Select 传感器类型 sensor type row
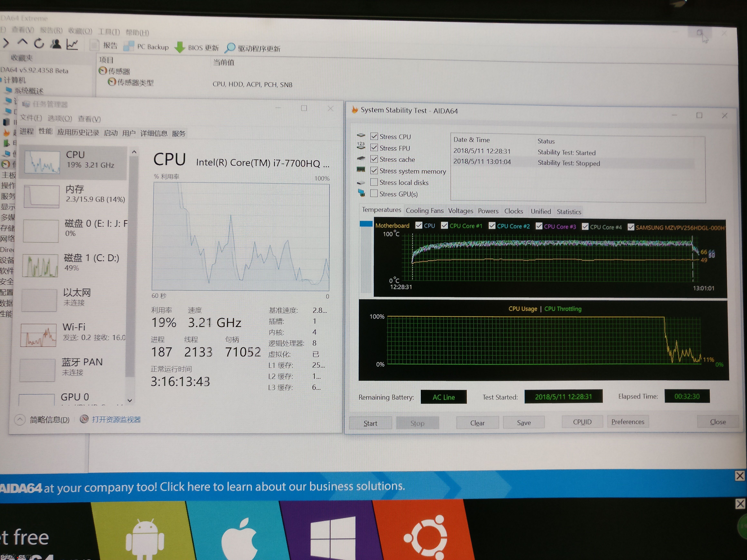Viewport: 747px width, 560px height. click(x=131, y=82)
